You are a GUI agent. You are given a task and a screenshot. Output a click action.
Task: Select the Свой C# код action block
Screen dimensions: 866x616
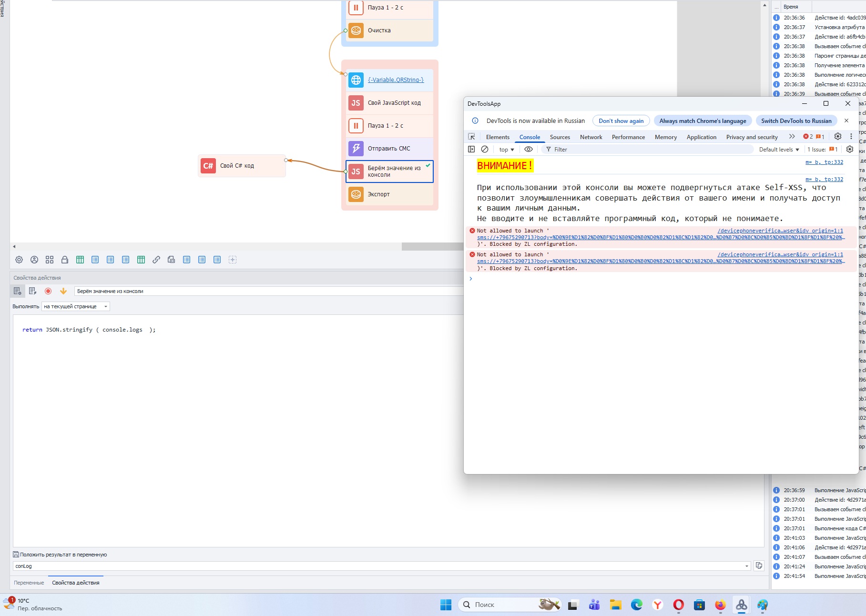[242, 166]
